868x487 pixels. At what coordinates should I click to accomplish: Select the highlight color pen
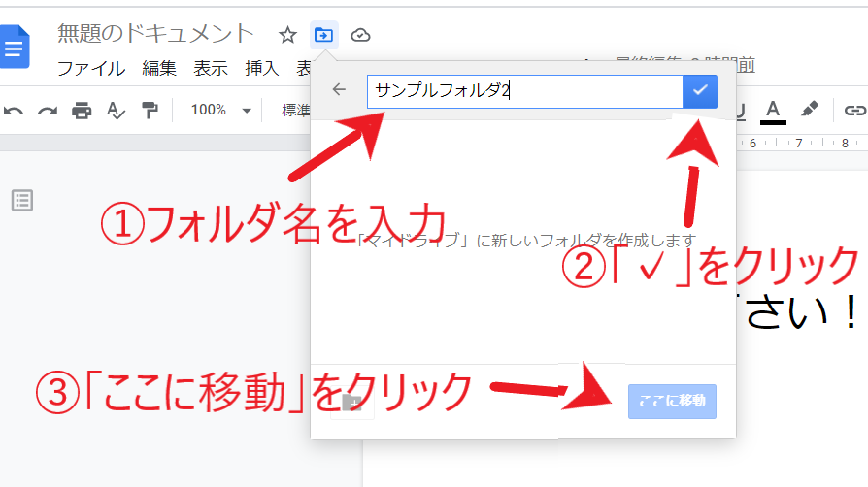[x=809, y=110]
